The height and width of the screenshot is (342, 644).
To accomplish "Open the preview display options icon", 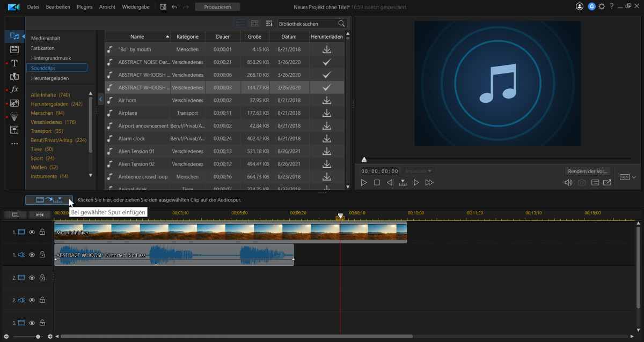I will (595, 183).
